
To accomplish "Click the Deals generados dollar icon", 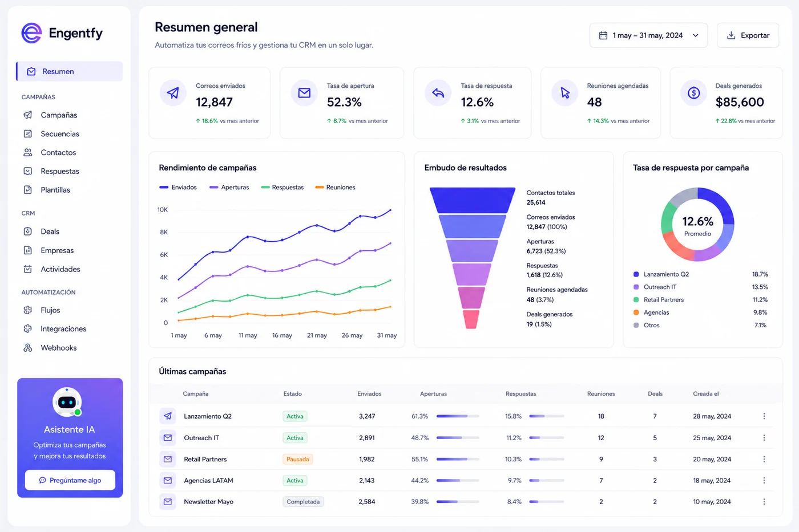I will click(694, 93).
